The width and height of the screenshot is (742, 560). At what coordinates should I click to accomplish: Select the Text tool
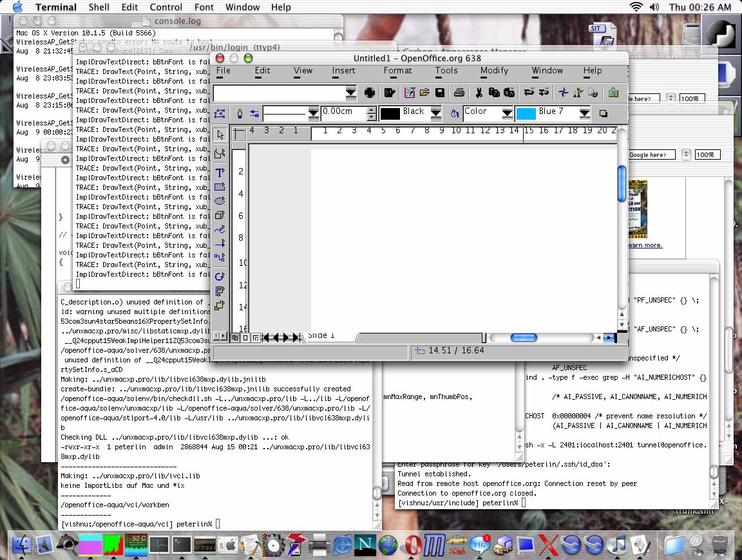pyautogui.click(x=220, y=172)
